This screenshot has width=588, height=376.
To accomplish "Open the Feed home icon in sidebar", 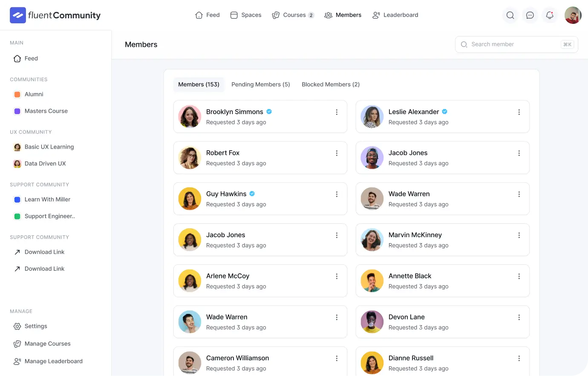I will tap(17, 58).
